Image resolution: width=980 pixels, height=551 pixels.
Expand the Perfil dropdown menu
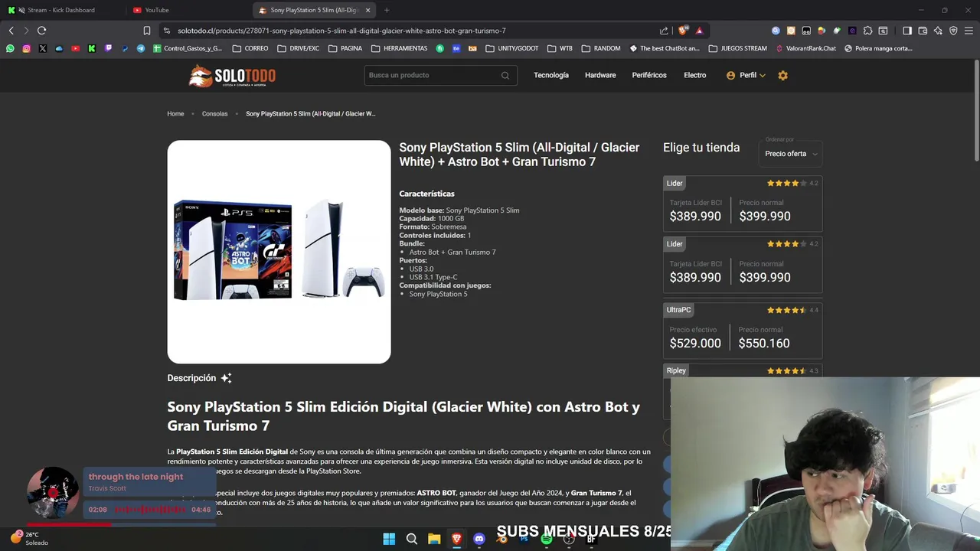(746, 75)
